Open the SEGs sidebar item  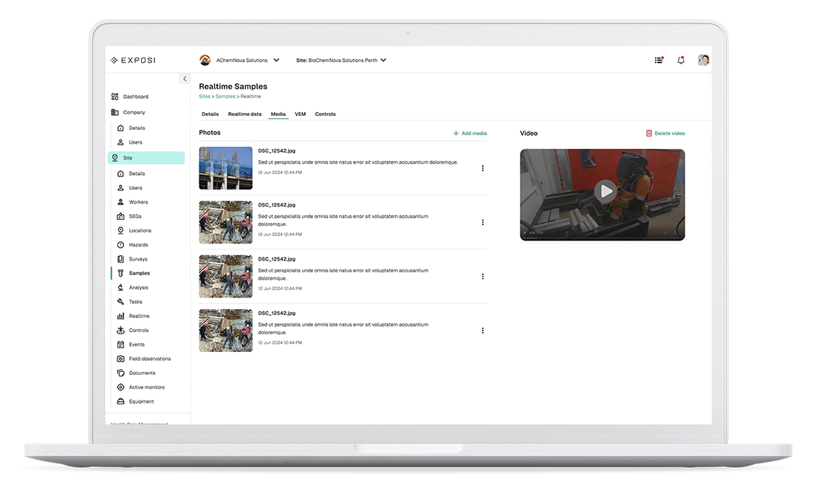[x=135, y=216]
